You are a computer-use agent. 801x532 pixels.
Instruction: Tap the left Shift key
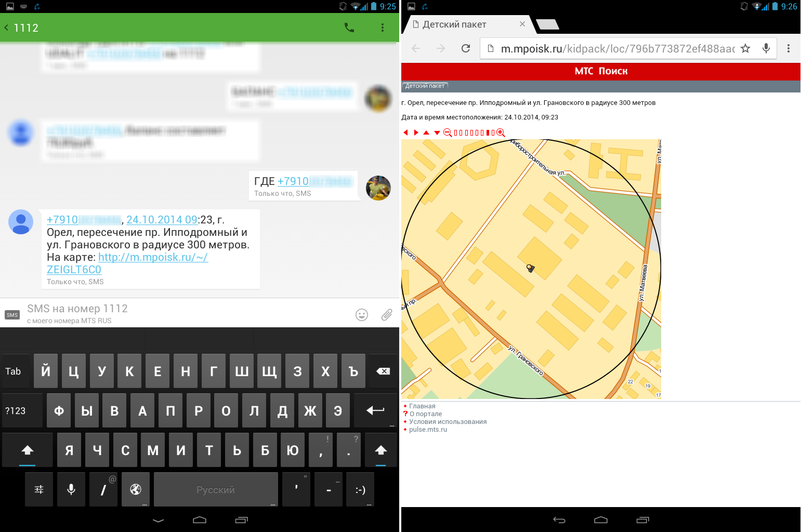[28, 450]
